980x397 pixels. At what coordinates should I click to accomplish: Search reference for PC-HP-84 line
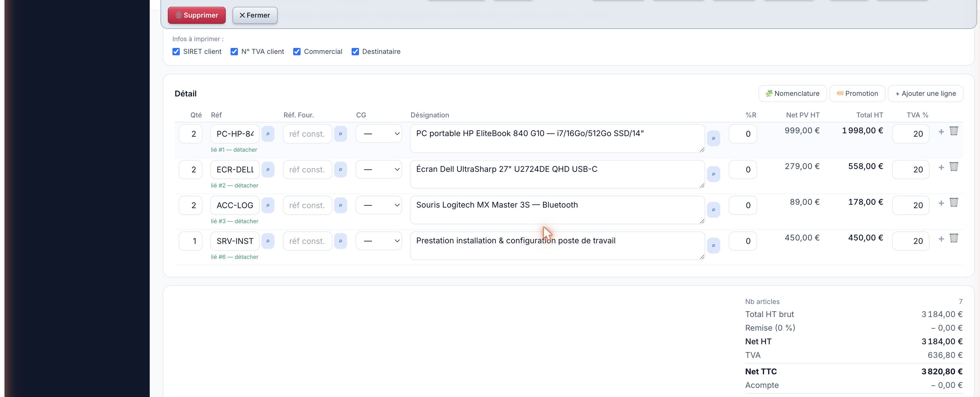268,134
